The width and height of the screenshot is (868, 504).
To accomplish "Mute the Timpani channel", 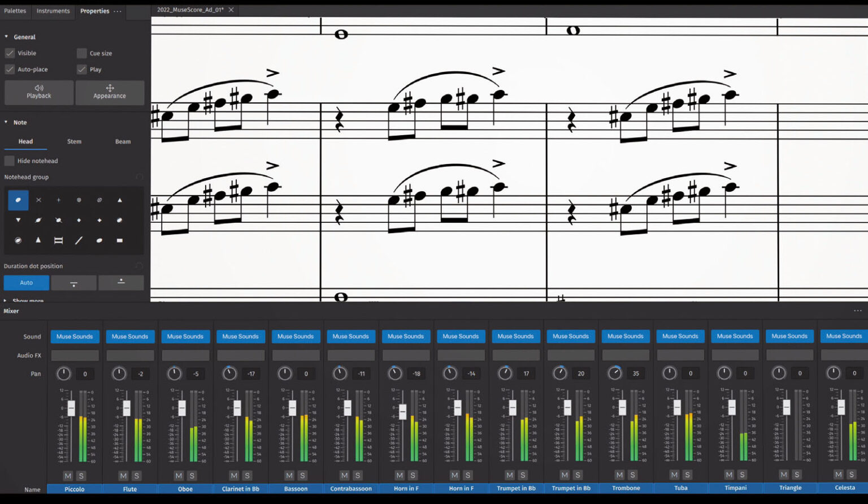I will [x=729, y=475].
